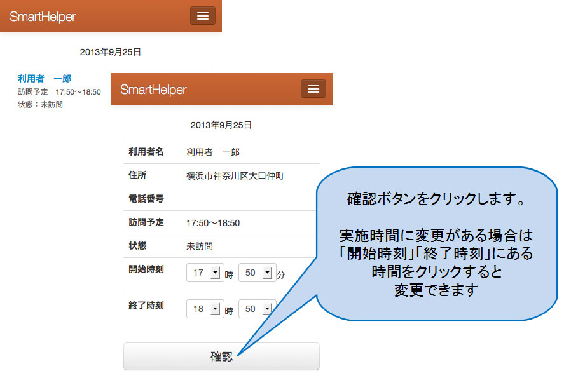Click SmartHelper logo in front window header
This screenshot has height=392, width=571.
pos(153,90)
